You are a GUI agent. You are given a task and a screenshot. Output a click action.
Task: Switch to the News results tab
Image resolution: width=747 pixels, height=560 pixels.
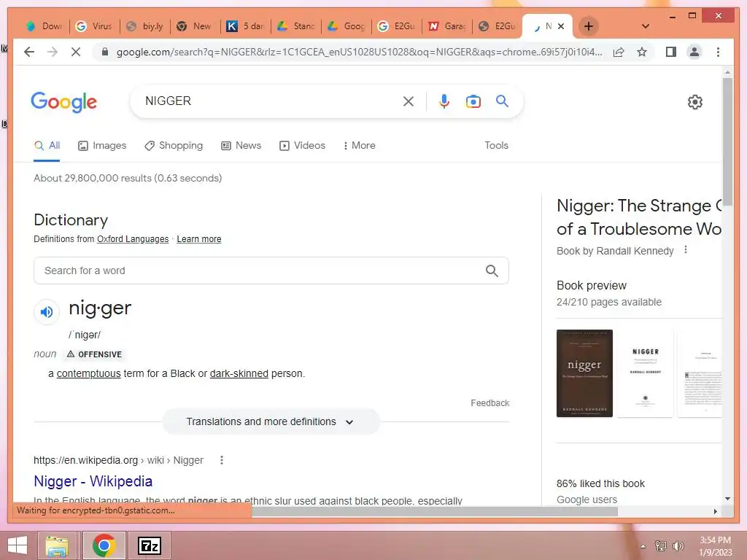(x=241, y=145)
